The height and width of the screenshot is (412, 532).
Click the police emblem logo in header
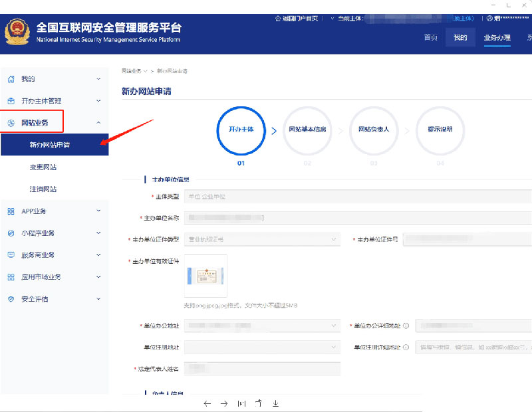tap(17, 31)
